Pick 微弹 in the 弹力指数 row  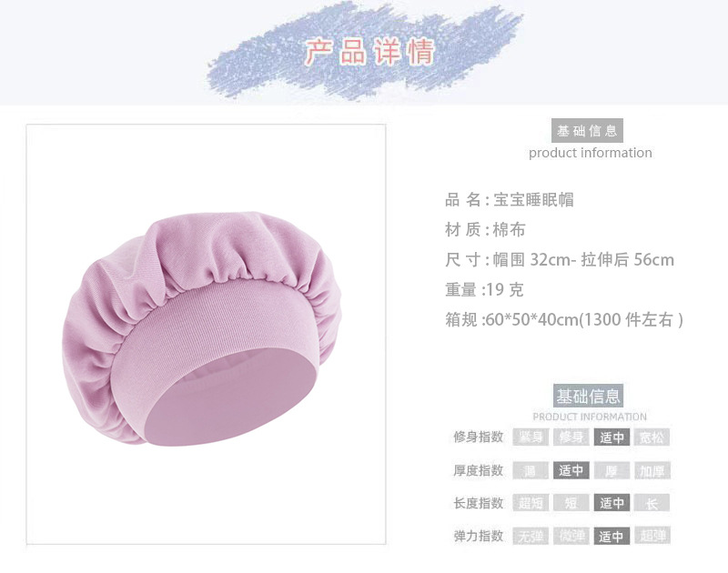click(571, 536)
